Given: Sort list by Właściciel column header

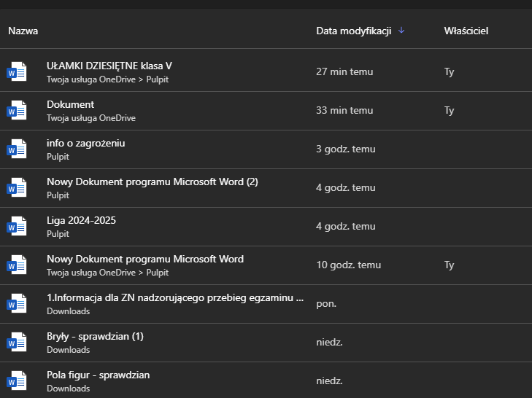Looking at the screenshot, I should point(466,31).
